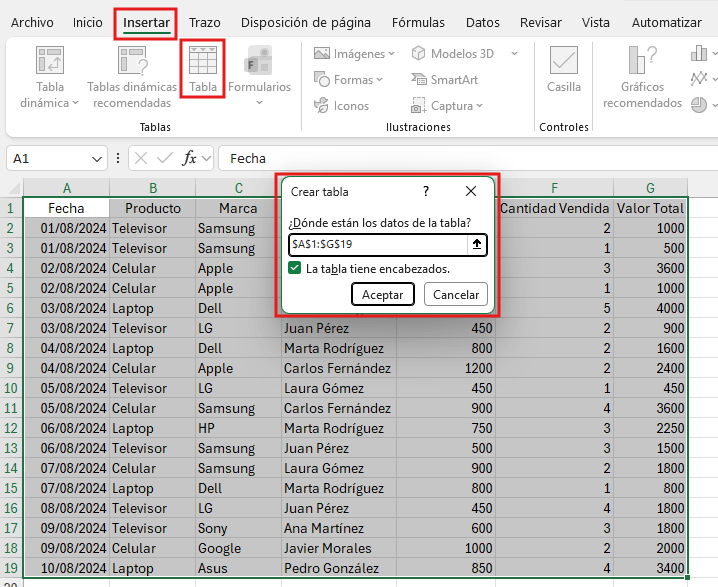Open the Formularios button
Image resolution: width=718 pixels, height=587 pixels.
(259, 76)
